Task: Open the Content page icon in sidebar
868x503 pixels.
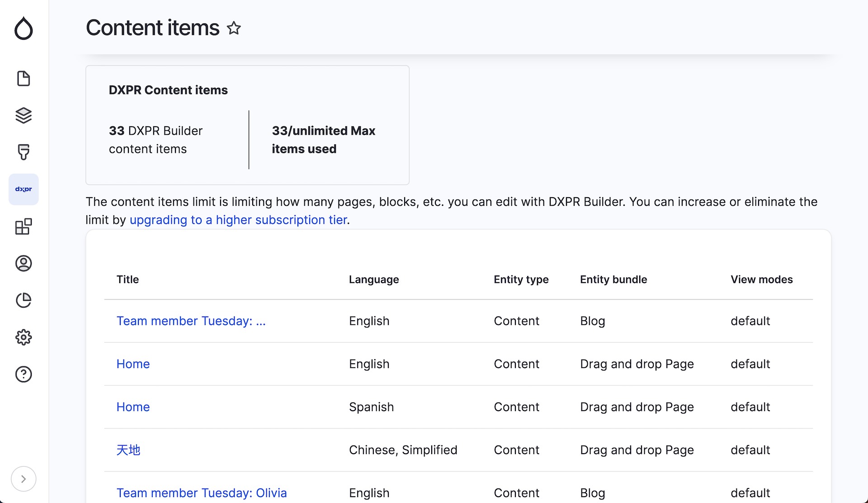Action: click(x=24, y=78)
